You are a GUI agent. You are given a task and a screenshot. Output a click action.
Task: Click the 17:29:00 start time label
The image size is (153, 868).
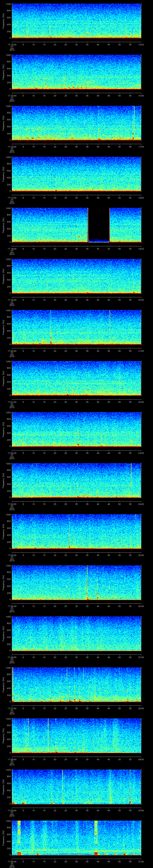pyautogui.click(x=12, y=810)
